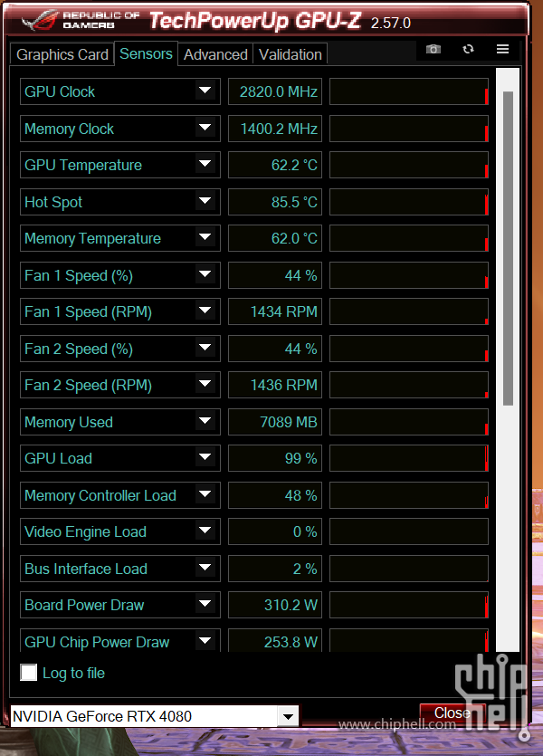Image resolution: width=543 pixels, height=756 pixels.
Task: Open the Hot Spot sensor dropdown
Action: click(x=205, y=201)
